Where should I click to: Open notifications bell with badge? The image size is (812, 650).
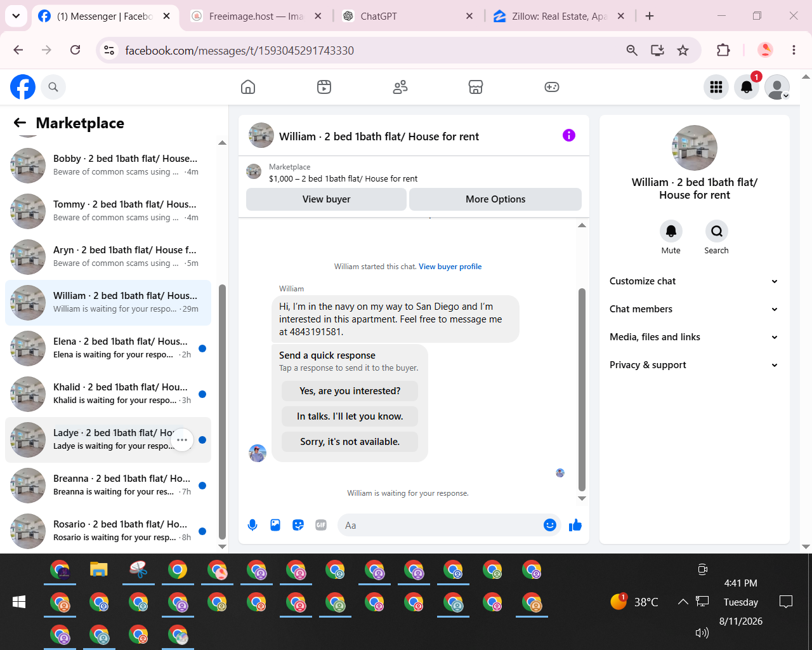tap(747, 87)
